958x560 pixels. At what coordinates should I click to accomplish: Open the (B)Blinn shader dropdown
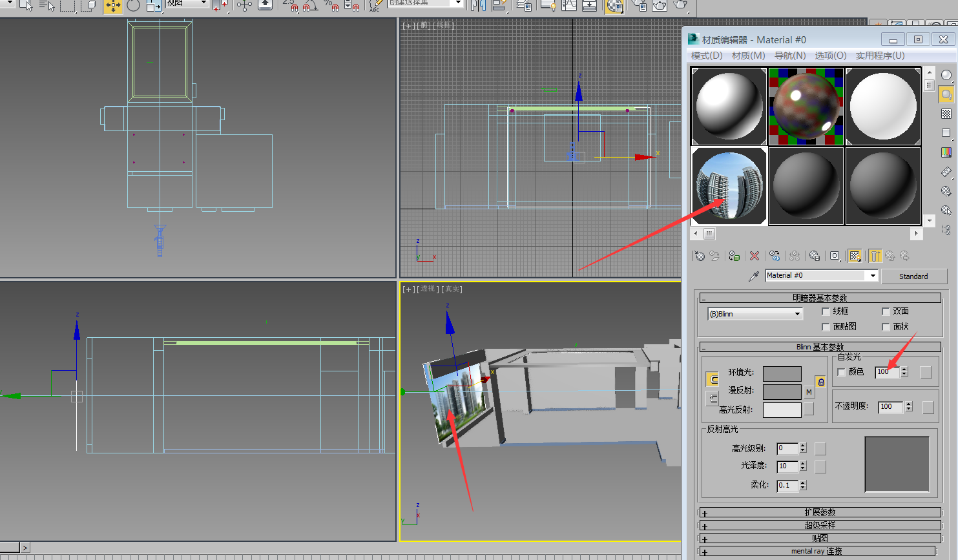(755, 314)
